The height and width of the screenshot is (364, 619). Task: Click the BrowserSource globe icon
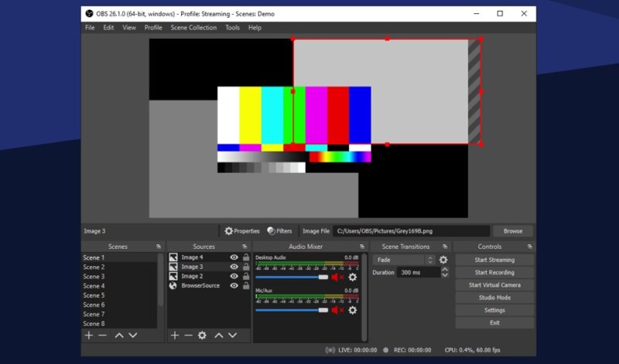pyautogui.click(x=173, y=285)
